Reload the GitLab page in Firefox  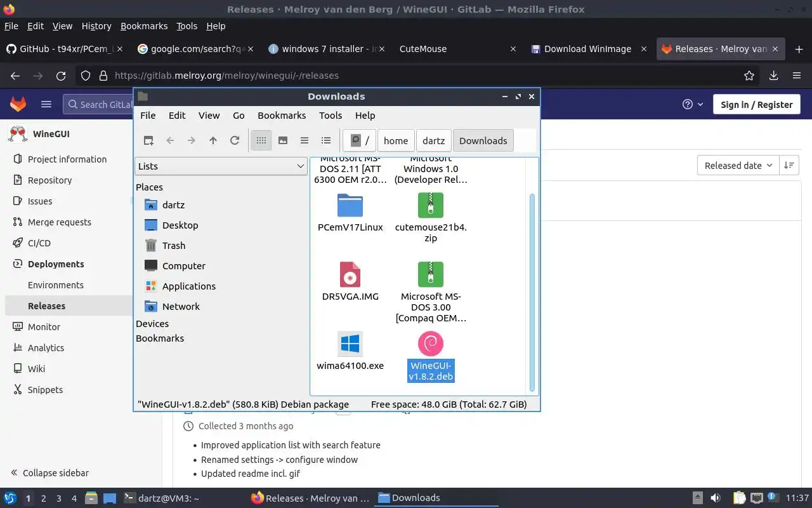pos(61,76)
